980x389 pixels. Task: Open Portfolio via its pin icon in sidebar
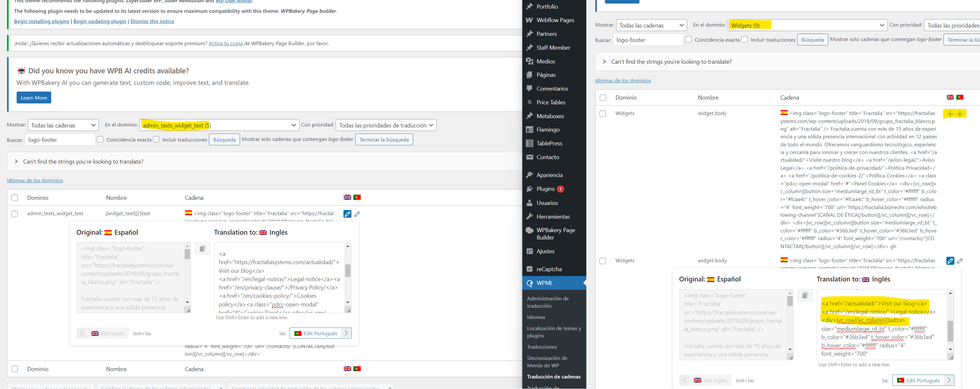pyautogui.click(x=529, y=6)
